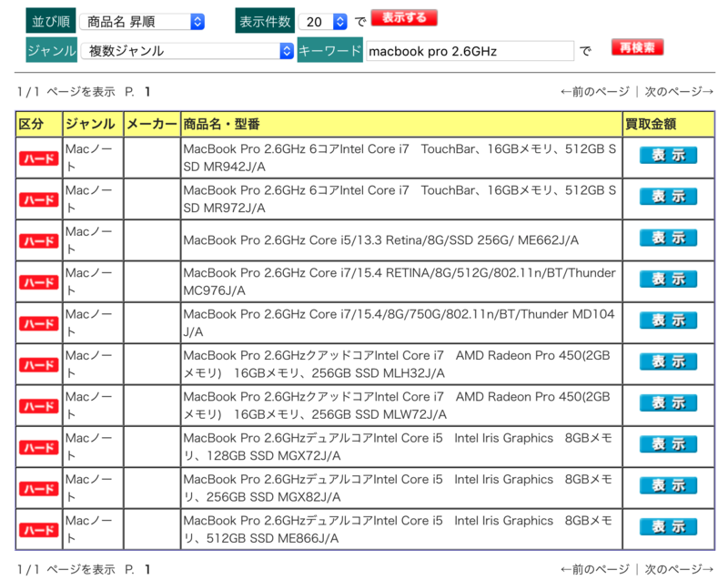Click the 区分 column header

pyautogui.click(x=39, y=124)
